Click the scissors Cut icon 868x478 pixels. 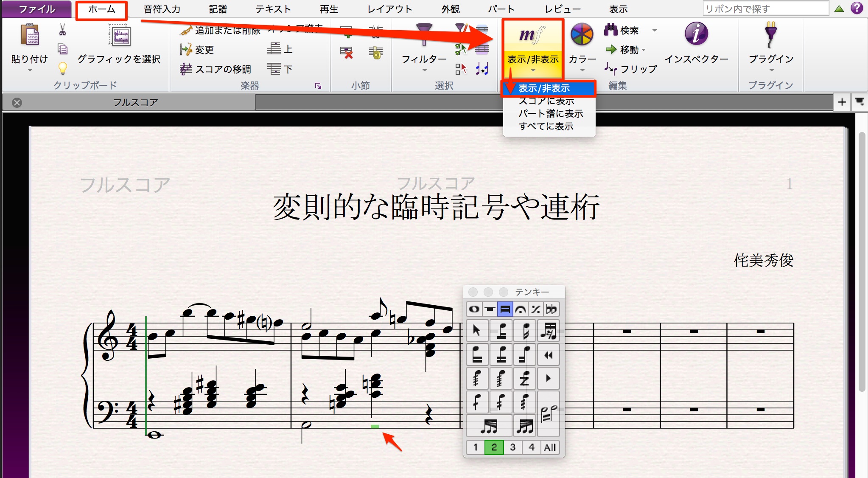(62, 29)
